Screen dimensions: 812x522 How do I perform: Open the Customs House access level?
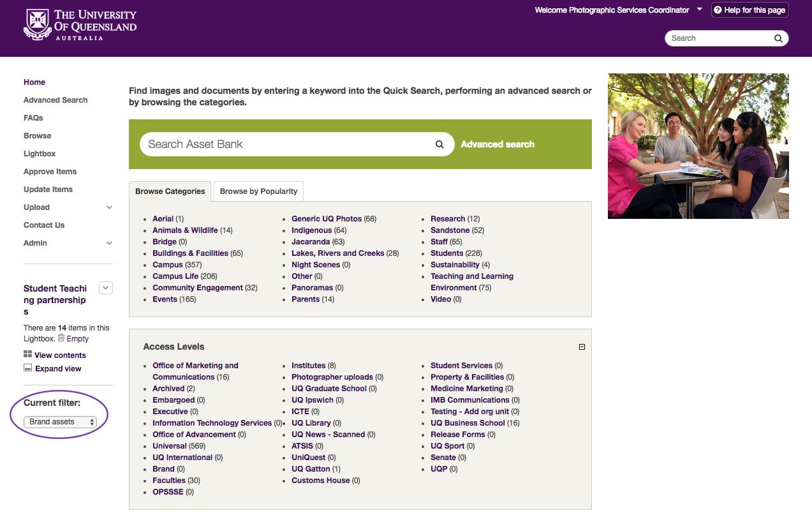[x=321, y=481]
